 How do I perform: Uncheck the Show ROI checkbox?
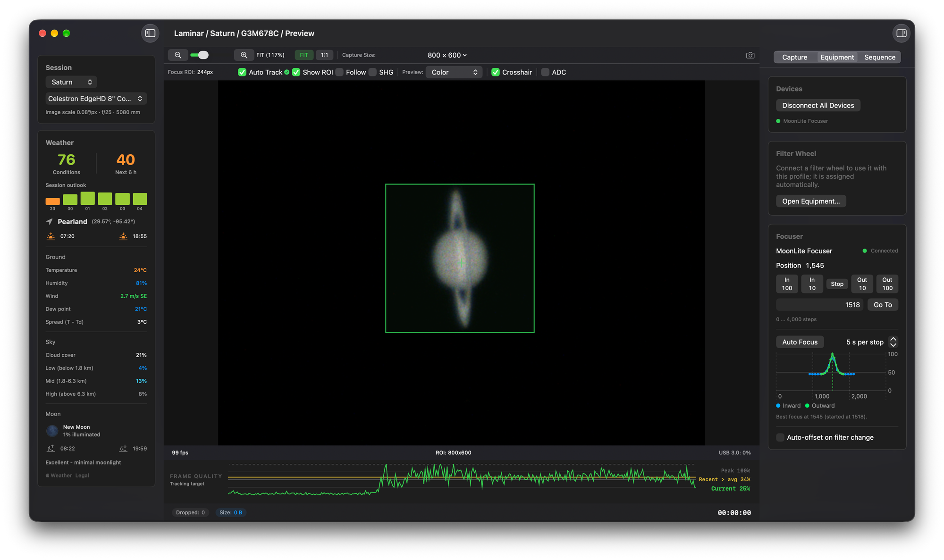pos(296,72)
